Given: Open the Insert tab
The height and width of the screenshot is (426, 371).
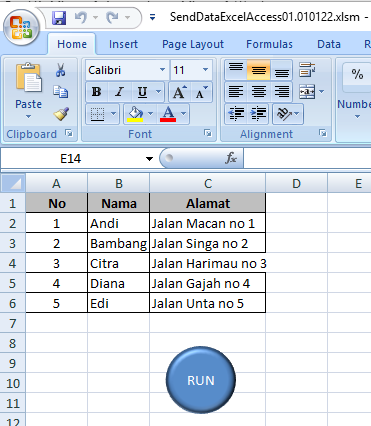Looking at the screenshot, I should pyautogui.click(x=123, y=44).
